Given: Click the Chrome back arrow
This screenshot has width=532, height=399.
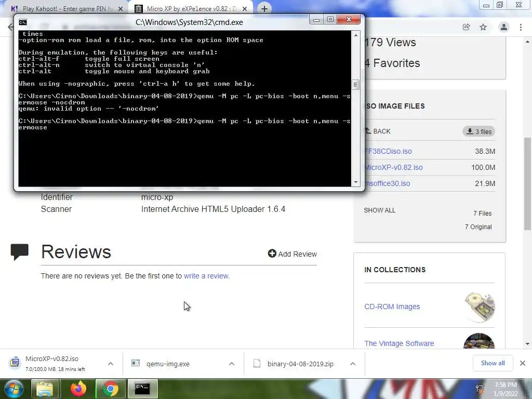Looking at the screenshot, I should click(11, 27).
